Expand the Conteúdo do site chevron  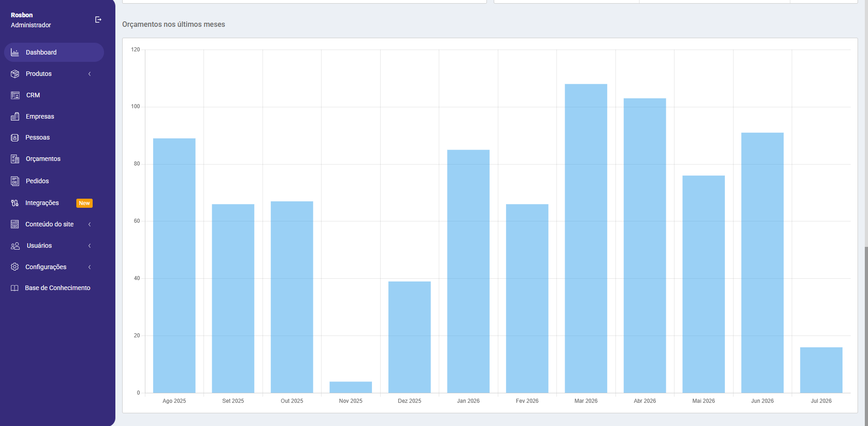89,224
